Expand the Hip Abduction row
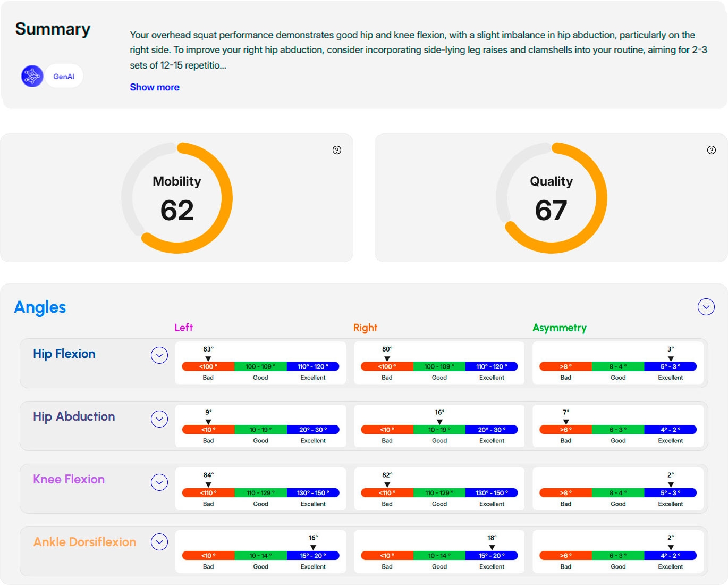Image resolution: width=728 pixels, height=585 pixels. coord(159,419)
